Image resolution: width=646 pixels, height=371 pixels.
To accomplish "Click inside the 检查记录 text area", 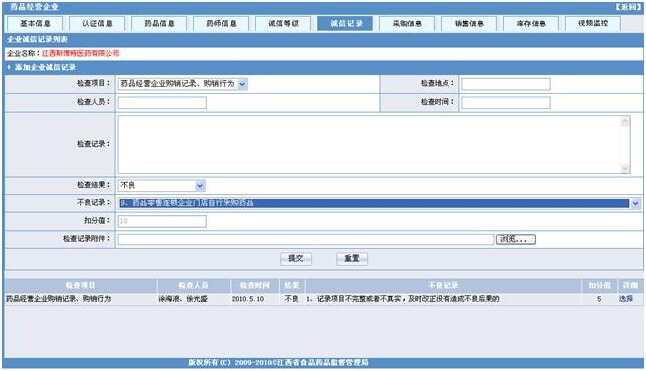I will [369, 144].
